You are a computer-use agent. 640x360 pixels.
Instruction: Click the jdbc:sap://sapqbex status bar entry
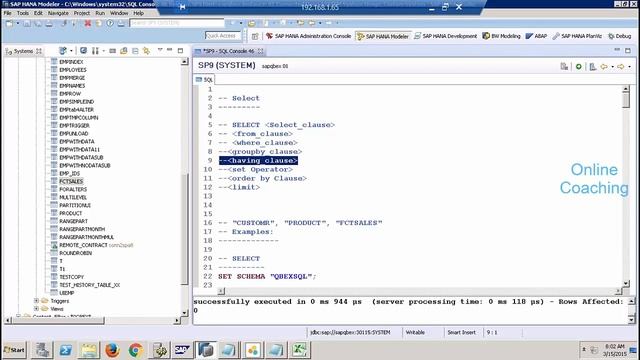[350, 333]
